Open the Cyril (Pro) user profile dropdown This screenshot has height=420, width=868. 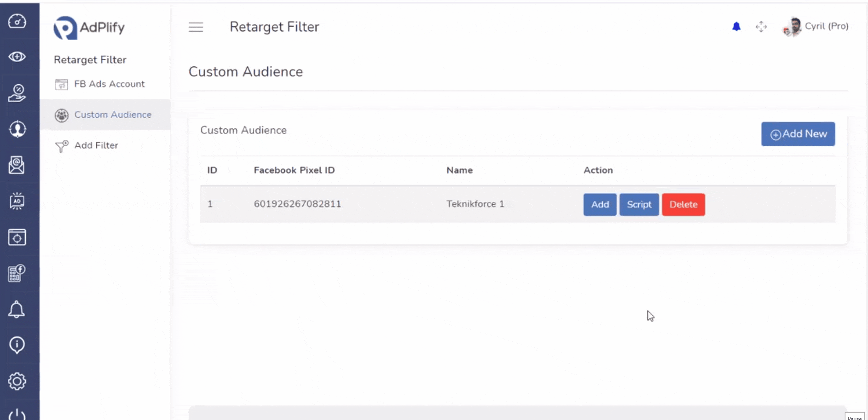(x=816, y=27)
